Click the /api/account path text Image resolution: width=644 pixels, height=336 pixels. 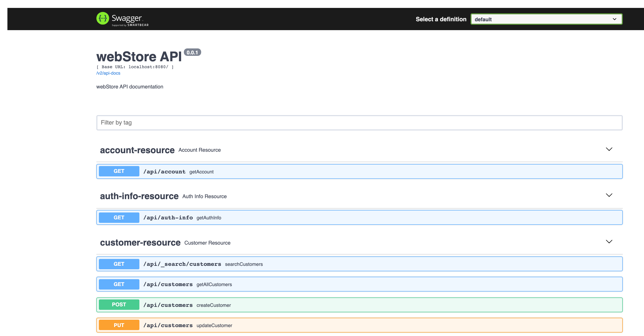[164, 172]
